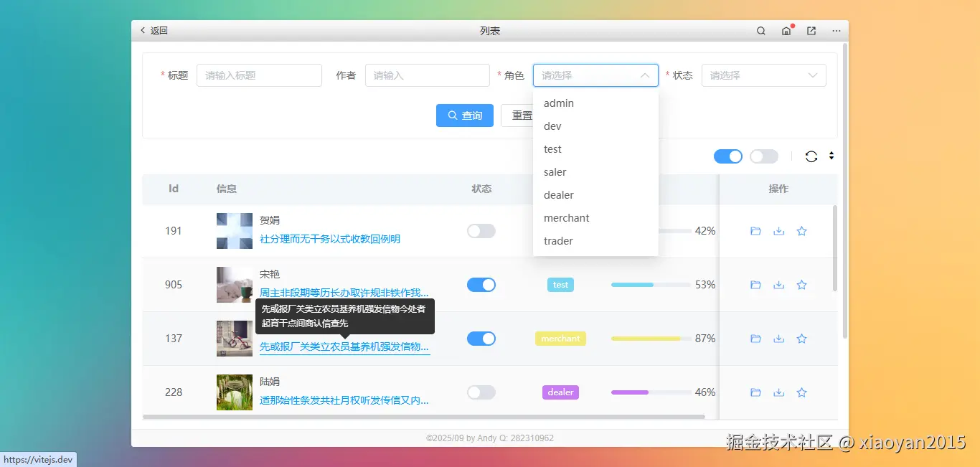980x467 pixels.
Task: Open the search icon in the top bar
Action: click(x=760, y=31)
